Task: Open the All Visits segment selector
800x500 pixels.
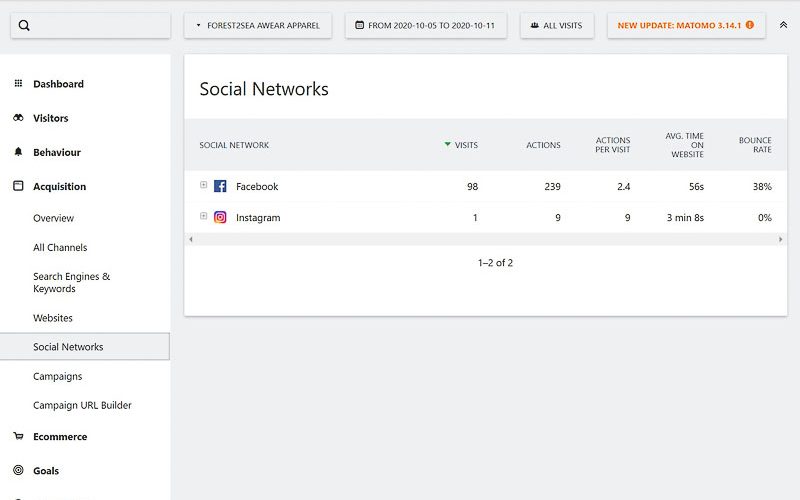Action: (557, 25)
